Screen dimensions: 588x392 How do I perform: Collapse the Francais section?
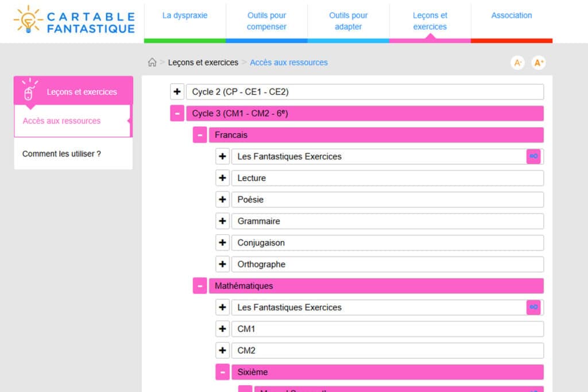coord(200,135)
